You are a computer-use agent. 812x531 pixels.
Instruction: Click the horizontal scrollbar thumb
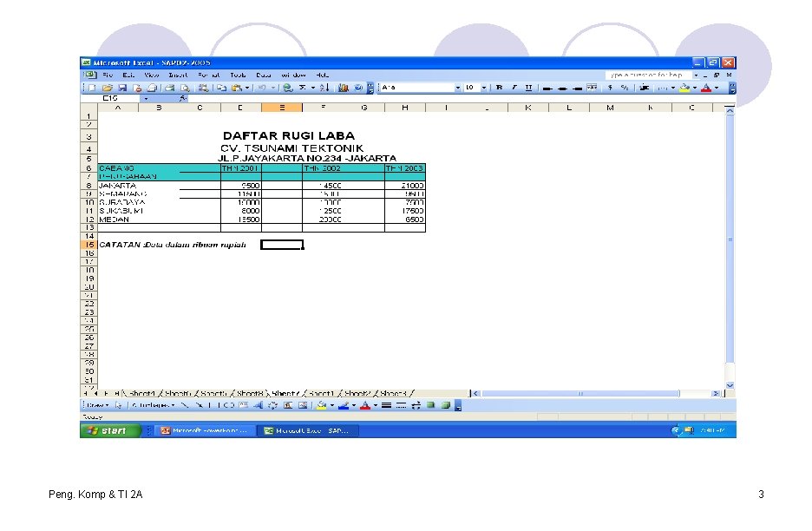coord(580,394)
